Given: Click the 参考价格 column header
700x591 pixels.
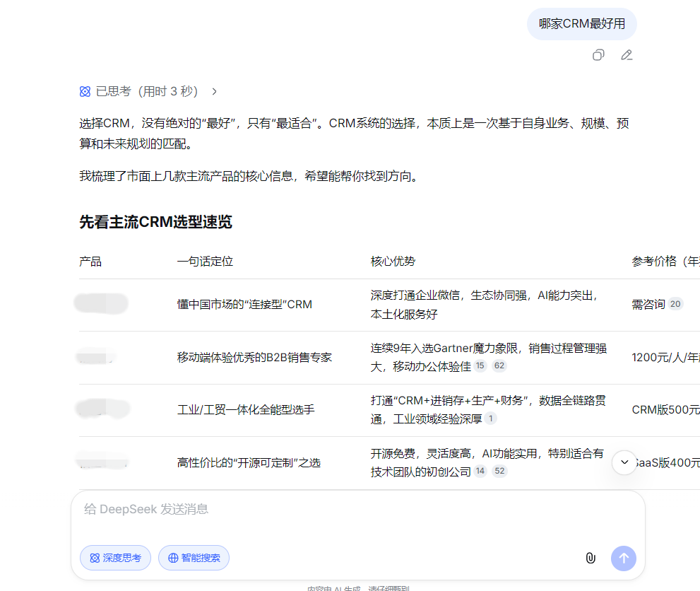Looking at the screenshot, I should 665,262.
